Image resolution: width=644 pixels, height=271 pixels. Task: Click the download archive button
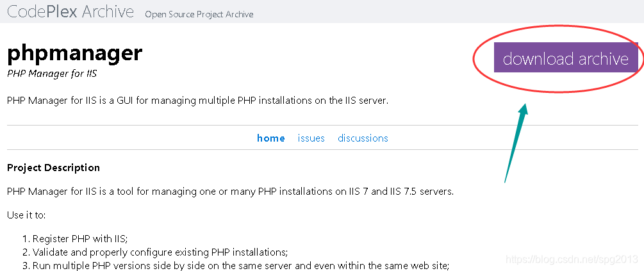point(566,58)
